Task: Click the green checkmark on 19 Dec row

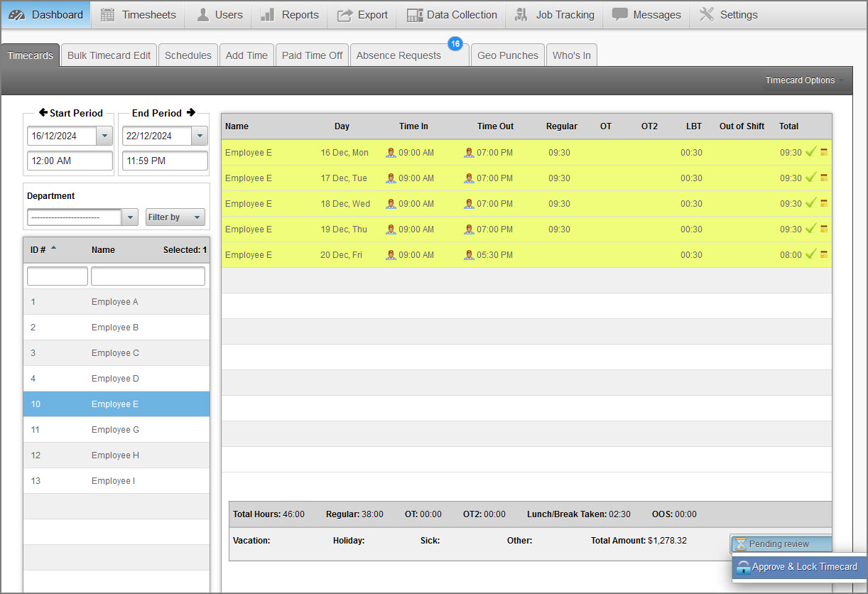Action: point(810,229)
